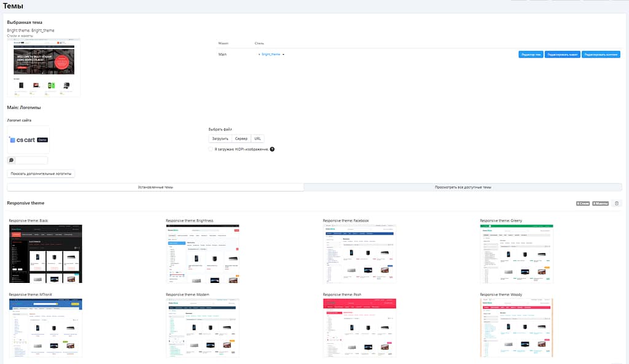Image resolution: width=629 pixels, height=364 pixels.
Task: Click Показать дополнительные логотипы button
Action: click(x=41, y=174)
